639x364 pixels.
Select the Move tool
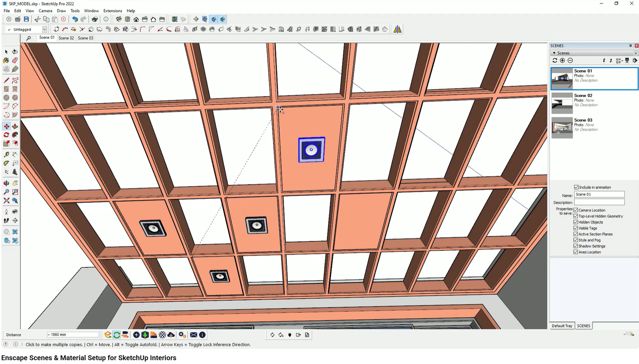(6, 126)
